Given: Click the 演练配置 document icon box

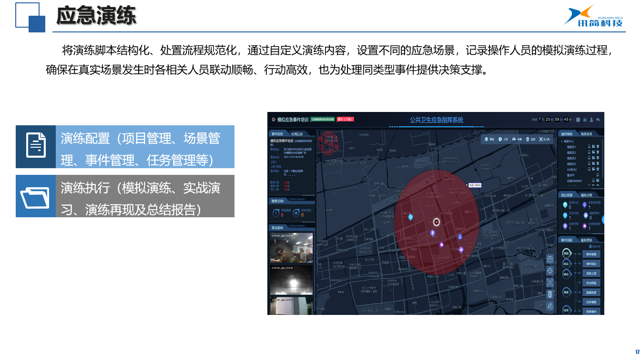Looking at the screenshot, I should click(36, 147).
